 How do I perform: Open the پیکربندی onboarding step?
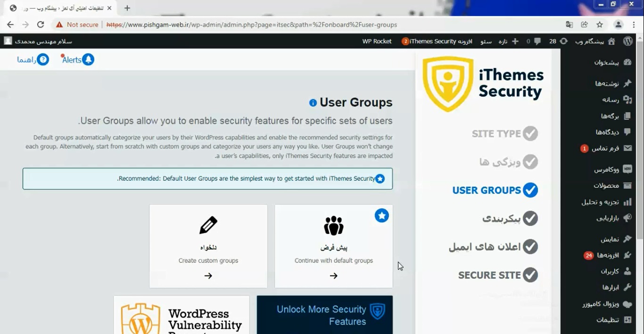pyautogui.click(x=510, y=218)
